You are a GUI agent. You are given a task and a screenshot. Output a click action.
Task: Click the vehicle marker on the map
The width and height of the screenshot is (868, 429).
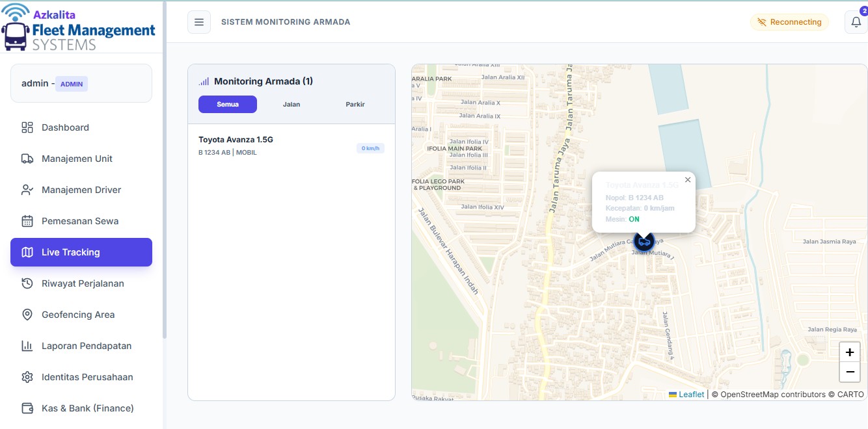(644, 242)
